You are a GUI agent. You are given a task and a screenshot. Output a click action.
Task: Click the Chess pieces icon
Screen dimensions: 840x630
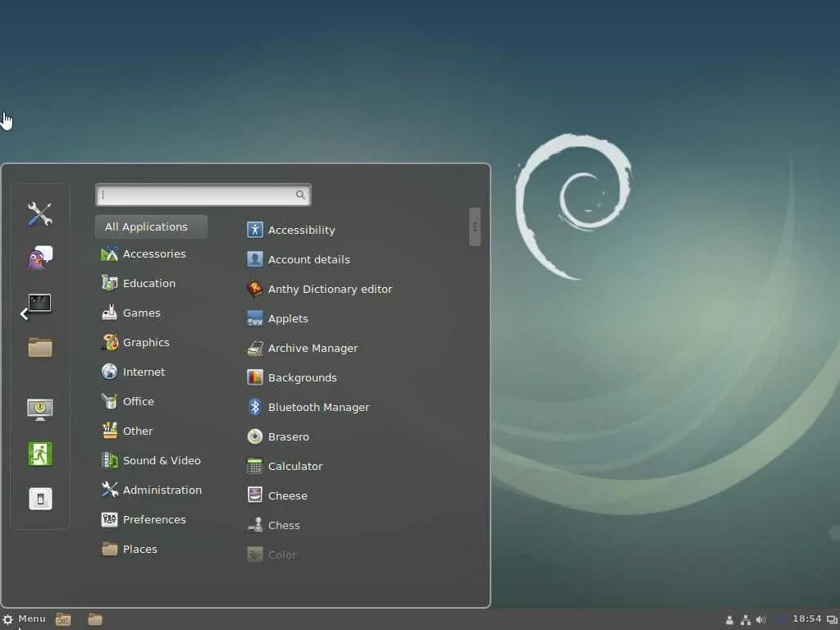point(255,525)
